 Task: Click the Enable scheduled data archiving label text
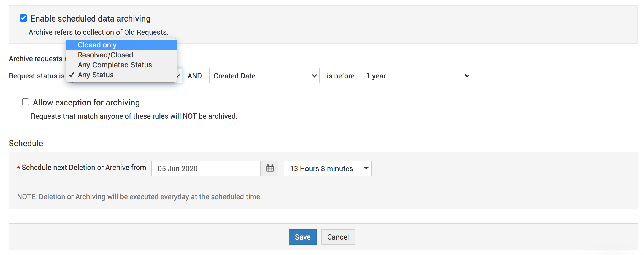point(90,19)
